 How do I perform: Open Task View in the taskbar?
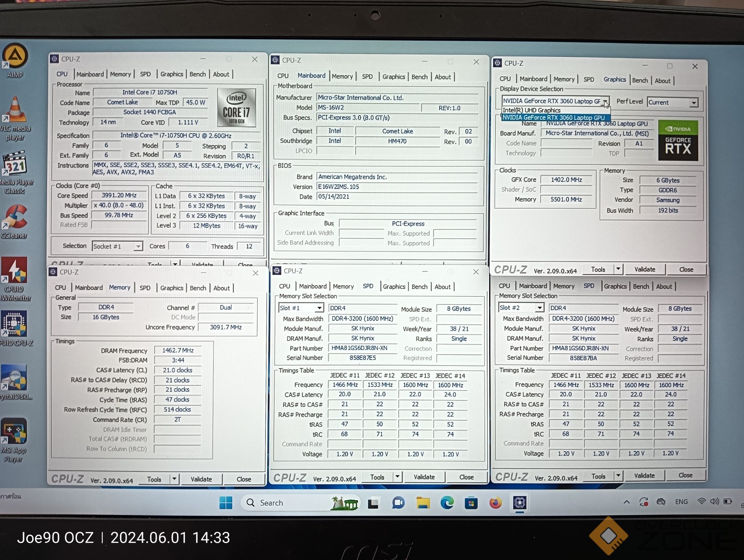click(372, 503)
